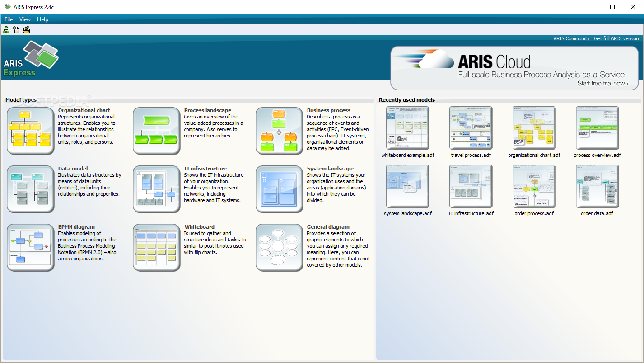
Task: Open the ARIS Community link
Action: point(571,38)
